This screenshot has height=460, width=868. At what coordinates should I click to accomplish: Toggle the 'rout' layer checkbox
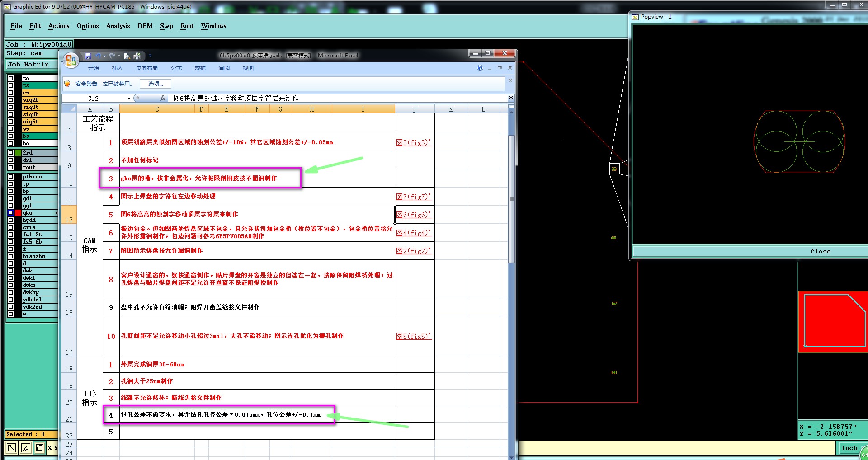[11, 167]
